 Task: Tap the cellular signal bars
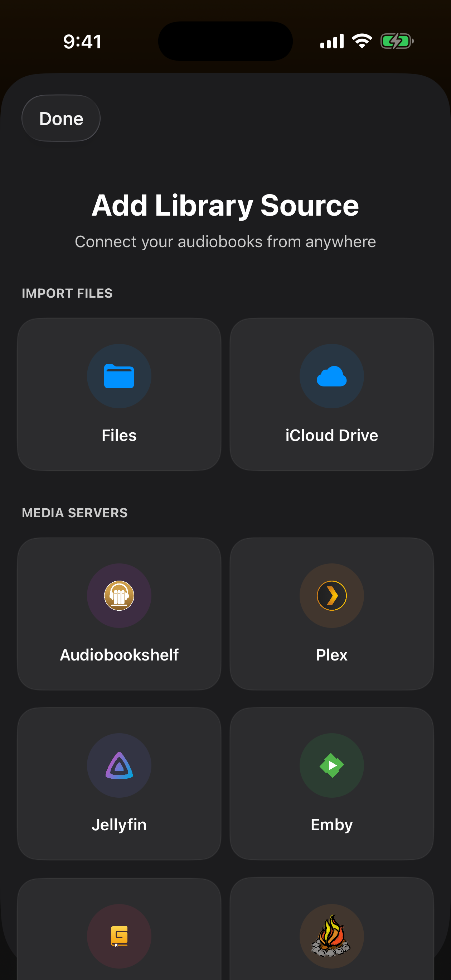[x=332, y=41]
